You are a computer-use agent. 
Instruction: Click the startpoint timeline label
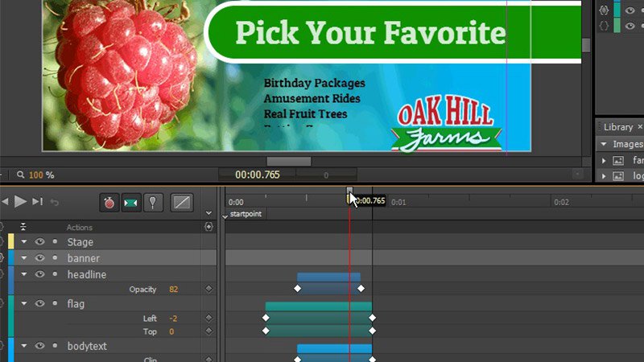(246, 214)
